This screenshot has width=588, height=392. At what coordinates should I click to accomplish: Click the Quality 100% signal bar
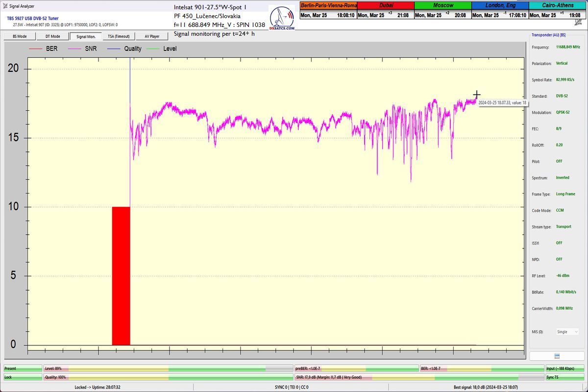tap(169, 377)
